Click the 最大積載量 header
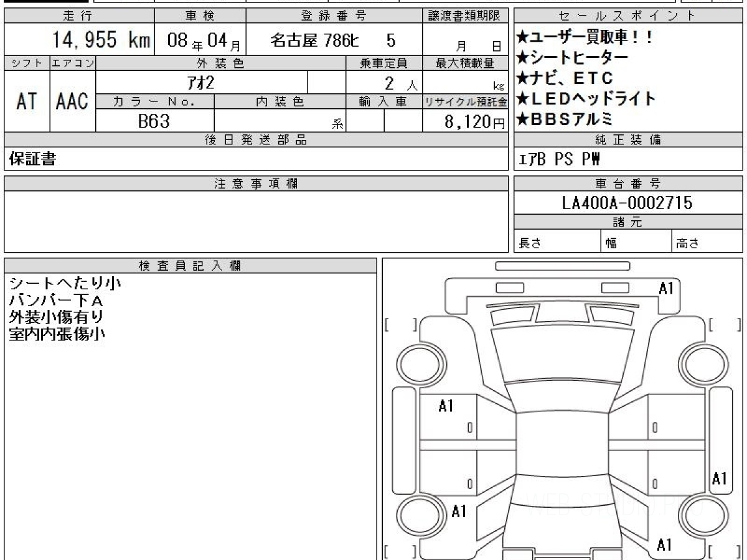 tap(465, 63)
